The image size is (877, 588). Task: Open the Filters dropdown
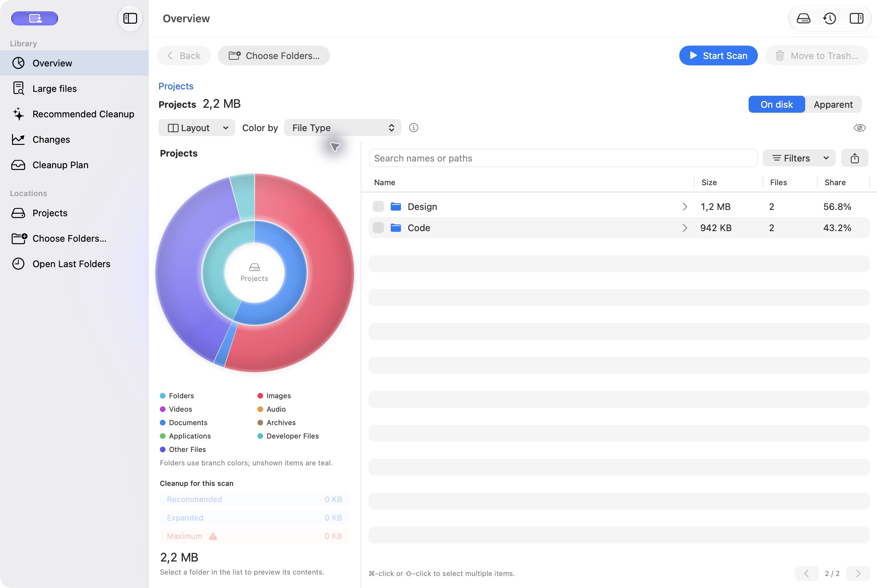click(799, 158)
